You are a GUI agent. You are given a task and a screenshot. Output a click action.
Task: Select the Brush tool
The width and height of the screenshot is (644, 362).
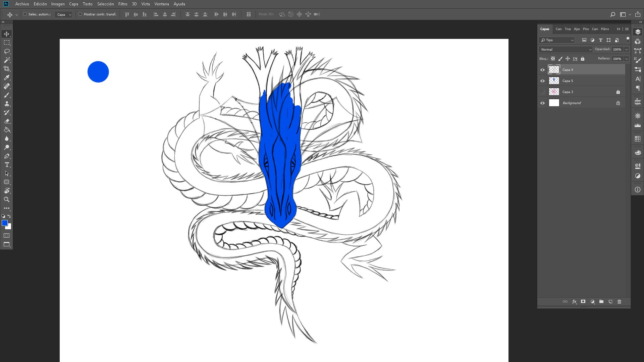pos(7,95)
